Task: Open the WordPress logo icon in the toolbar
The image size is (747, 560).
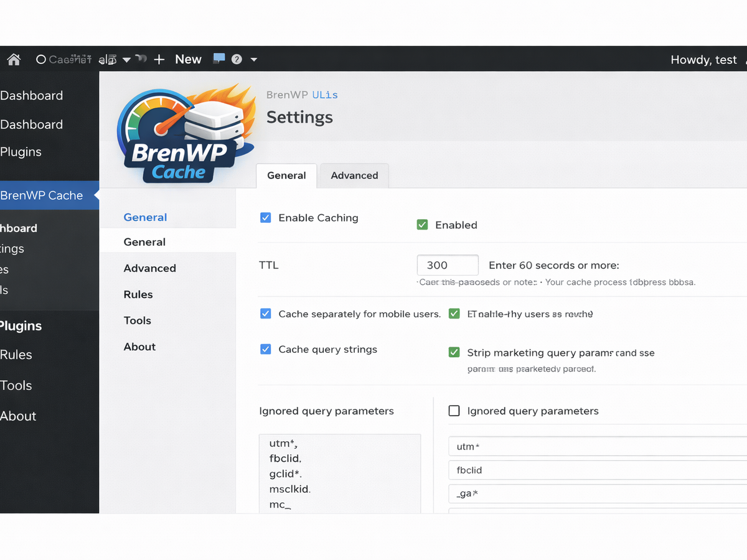Action: pyautogui.click(x=41, y=58)
